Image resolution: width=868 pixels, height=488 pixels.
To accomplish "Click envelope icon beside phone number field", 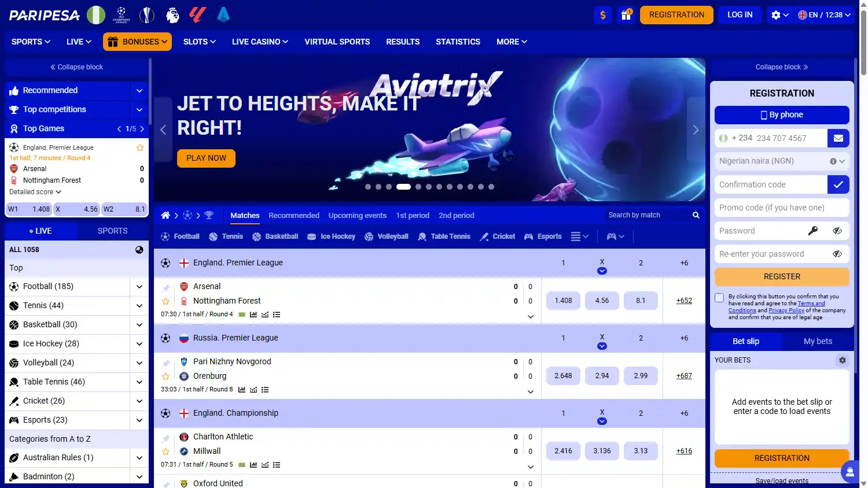I will [838, 138].
